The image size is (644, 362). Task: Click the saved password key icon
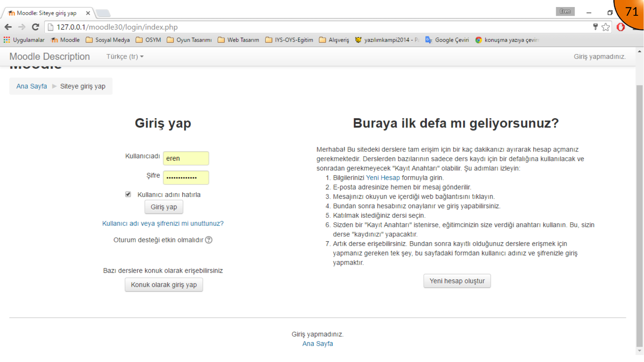pos(595,27)
